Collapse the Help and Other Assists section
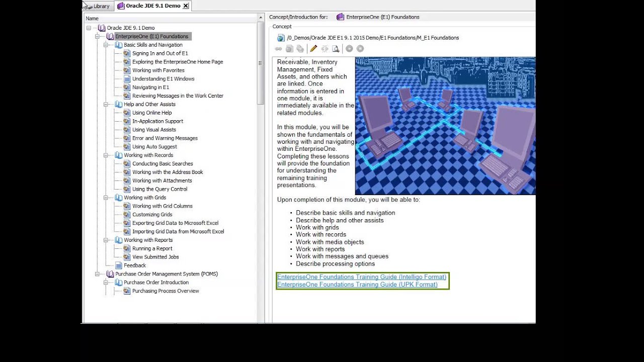Image resolution: width=644 pixels, height=362 pixels. click(106, 105)
